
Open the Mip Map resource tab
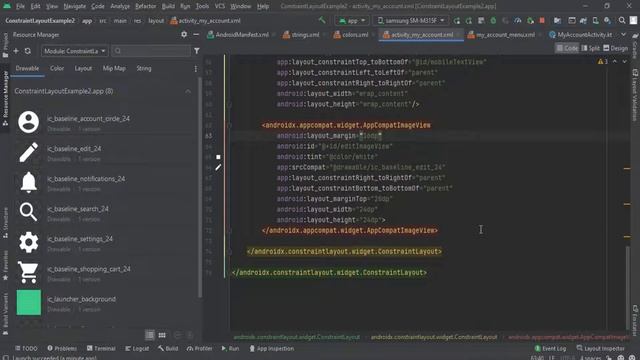point(114,69)
